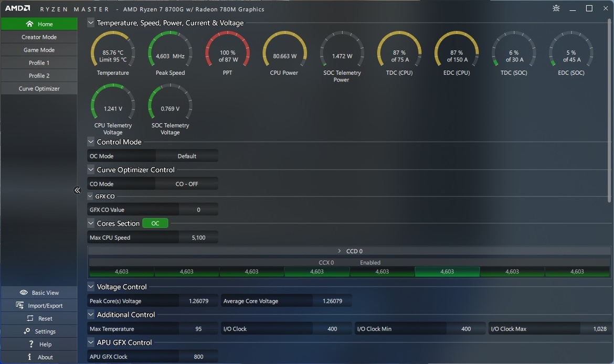Collapse the Control Mode section
The image size is (614, 364).
[90, 142]
